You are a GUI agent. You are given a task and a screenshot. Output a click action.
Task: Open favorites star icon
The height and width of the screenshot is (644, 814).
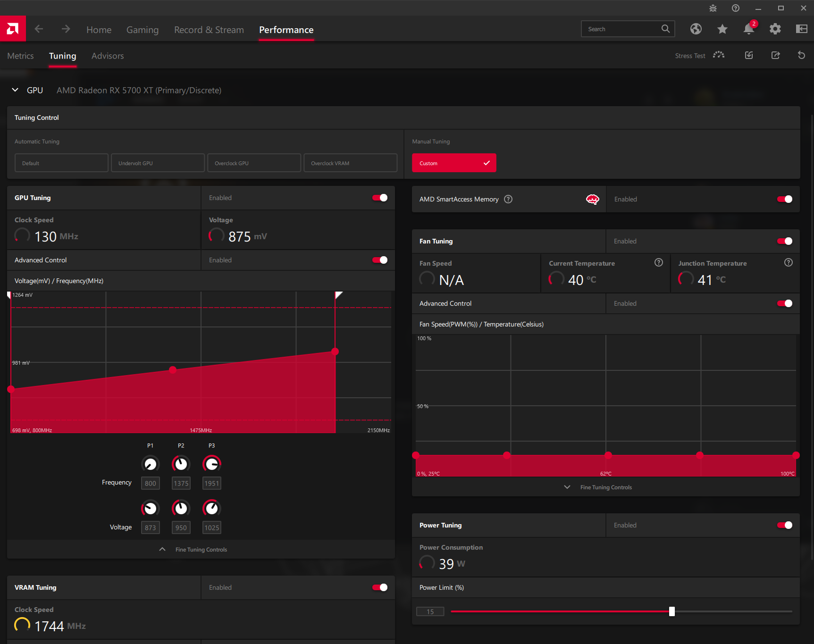point(722,29)
